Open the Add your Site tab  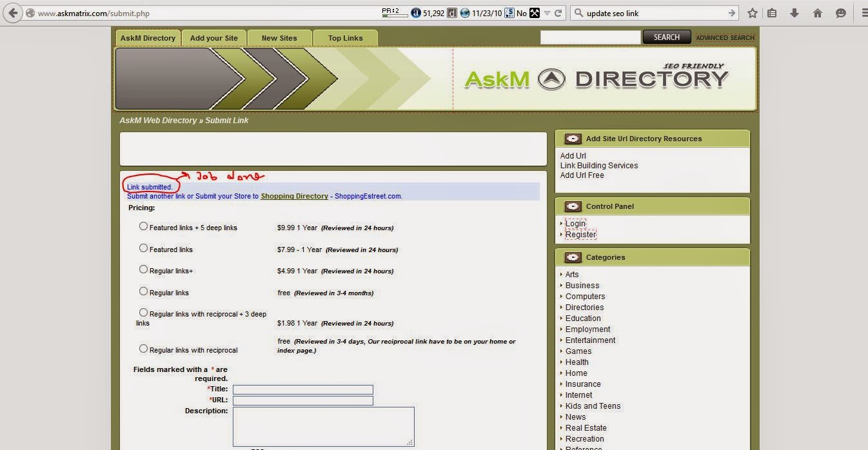pyautogui.click(x=213, y=38)
